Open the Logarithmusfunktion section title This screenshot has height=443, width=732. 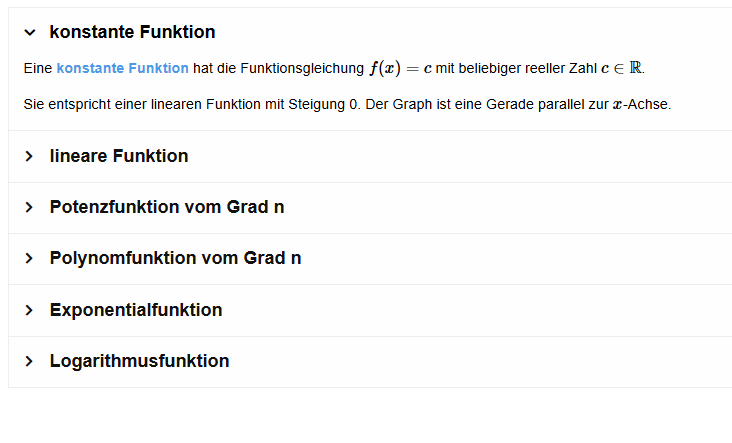[x=139, y=361]
